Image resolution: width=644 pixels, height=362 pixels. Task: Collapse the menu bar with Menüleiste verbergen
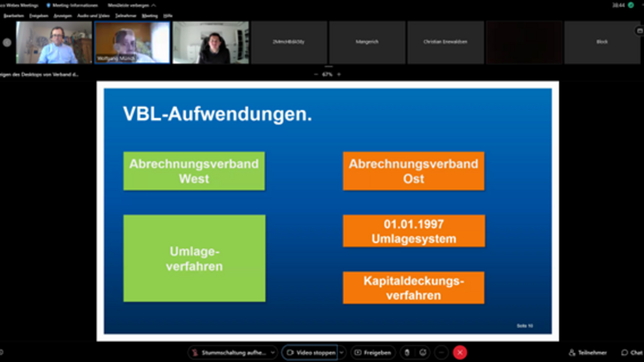(x=132, y=6)
